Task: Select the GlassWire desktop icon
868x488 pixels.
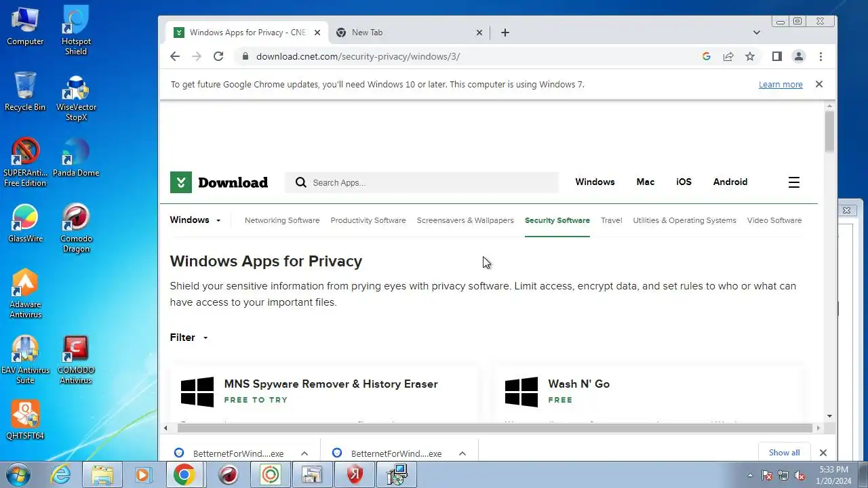Action: (25, 224)
